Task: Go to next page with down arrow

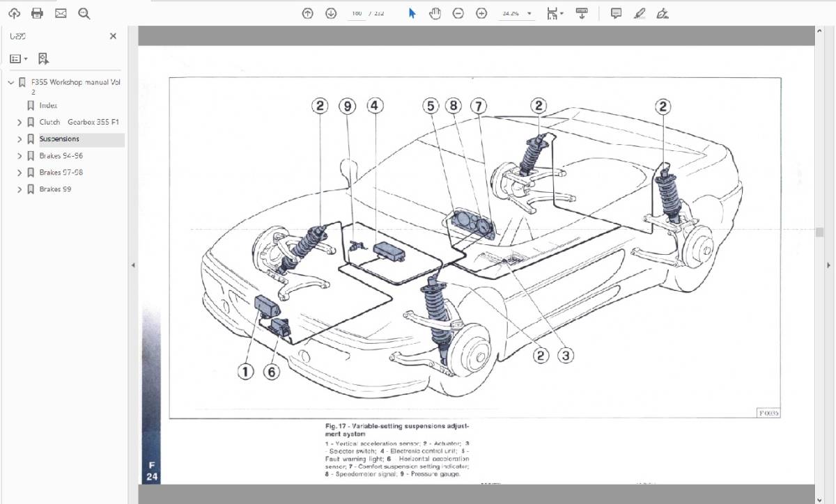Action: (x=331, y=13)
